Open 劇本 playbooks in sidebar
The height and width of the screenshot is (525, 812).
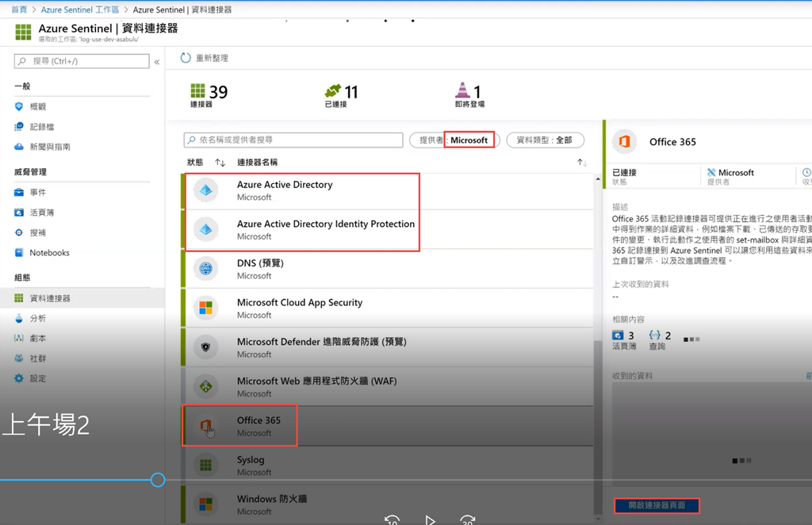[x=38, y=338]
